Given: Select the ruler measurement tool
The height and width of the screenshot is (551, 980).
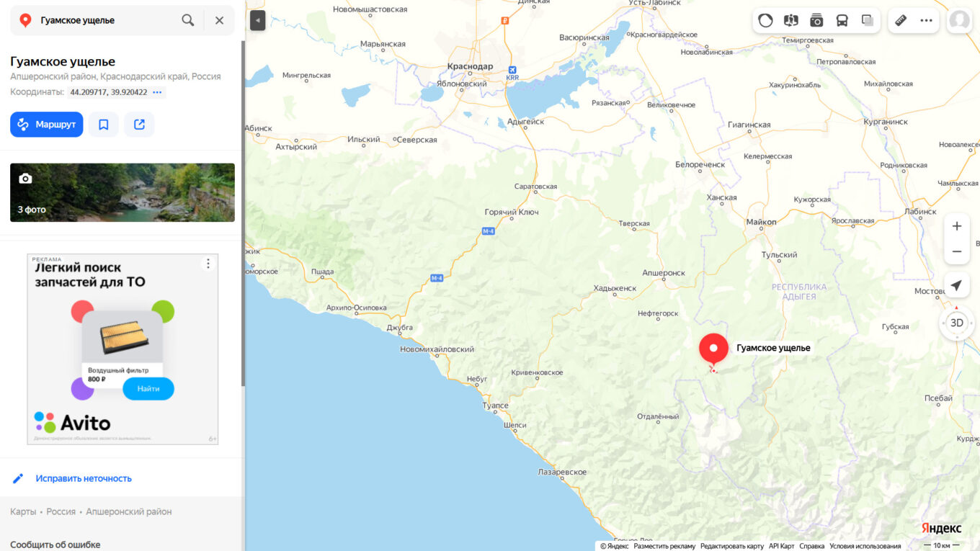Looking at the screenshot, I should click(x=901, y=20).
